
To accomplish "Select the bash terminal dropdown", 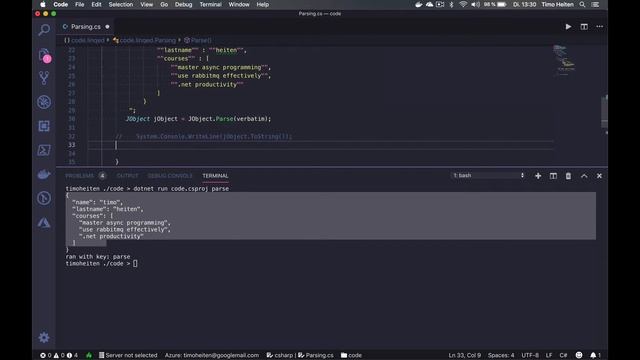I will 488,175.
